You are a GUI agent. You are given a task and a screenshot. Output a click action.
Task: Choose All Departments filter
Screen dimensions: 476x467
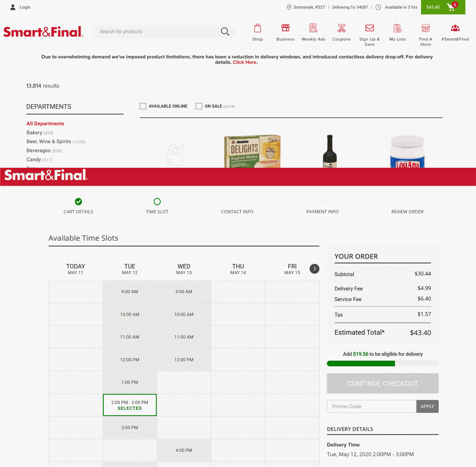[45, 124]
